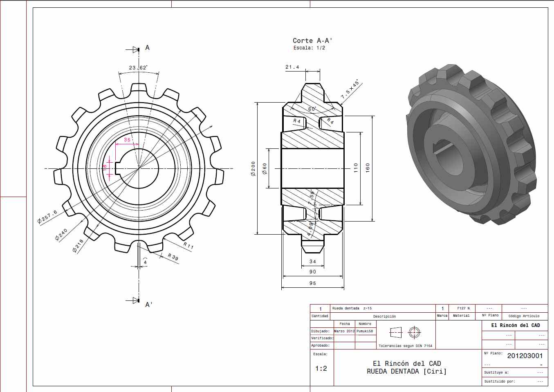Click the section label A at top
The width and height of the screenshot is (554, 392).
tap(147, 48)
